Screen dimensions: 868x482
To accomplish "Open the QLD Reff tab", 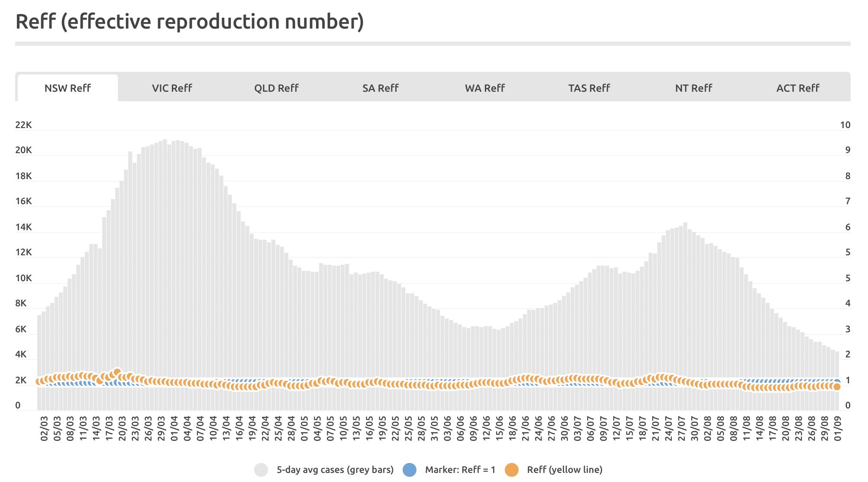I will click(276, 88).
